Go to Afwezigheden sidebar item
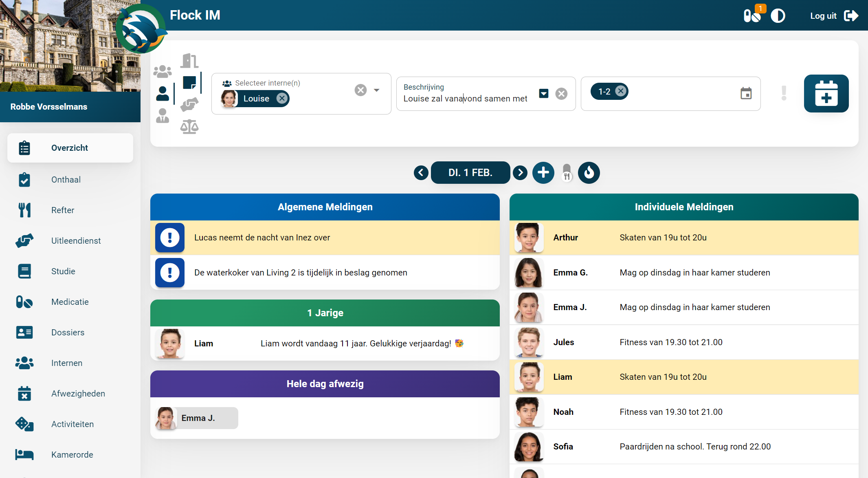868x478 pixels. click(x=78, y=394)
